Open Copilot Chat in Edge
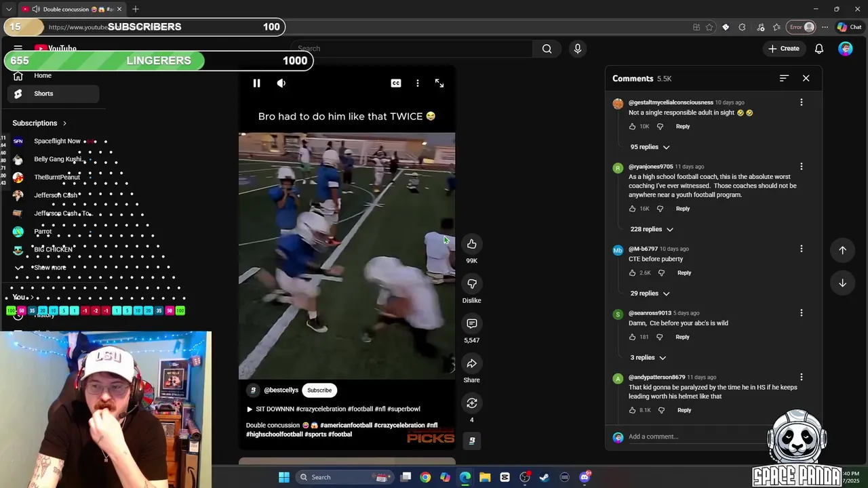 tap(849, 27)
